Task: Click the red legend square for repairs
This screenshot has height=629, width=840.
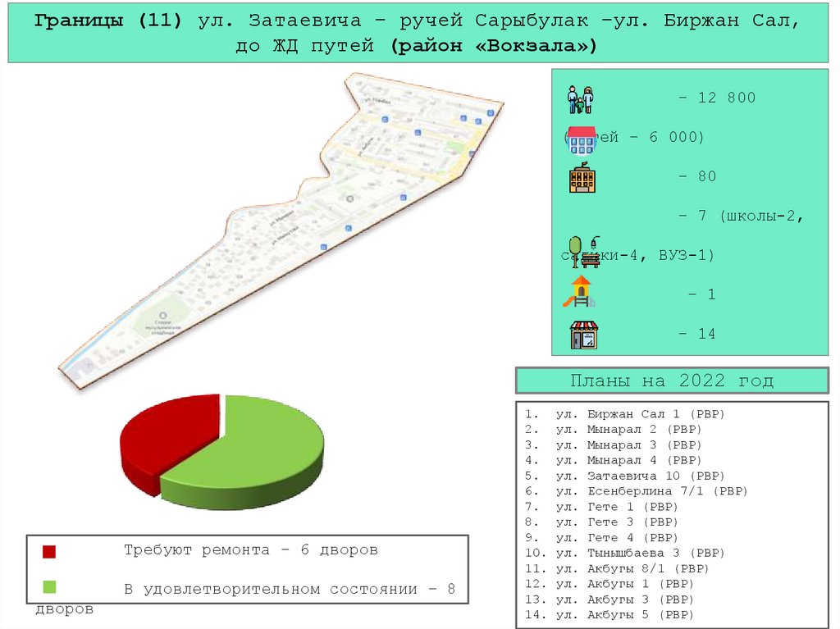Action: (49, 551)
